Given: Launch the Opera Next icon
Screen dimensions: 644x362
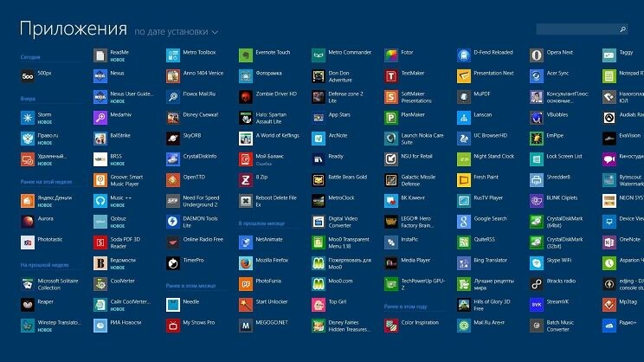Looking at the screenshot, I should click(x=537, y=55).
